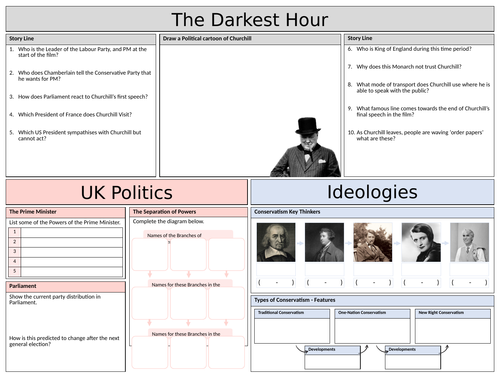Viewport: 500px width, 375px height.
Task: Click the 'One-Nation Conservatism' box header
Action: [x=372, y=313]
